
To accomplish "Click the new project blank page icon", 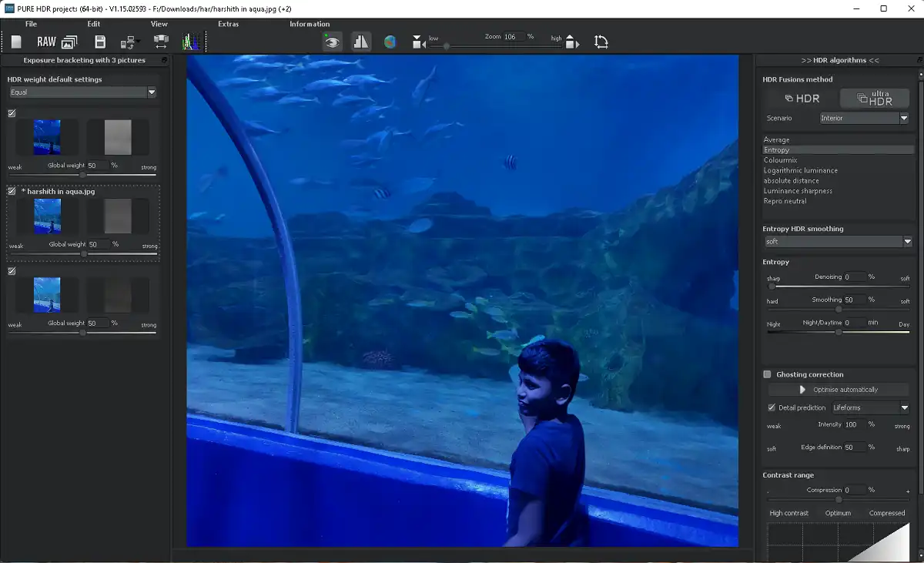I will click(x=16, y=42).
